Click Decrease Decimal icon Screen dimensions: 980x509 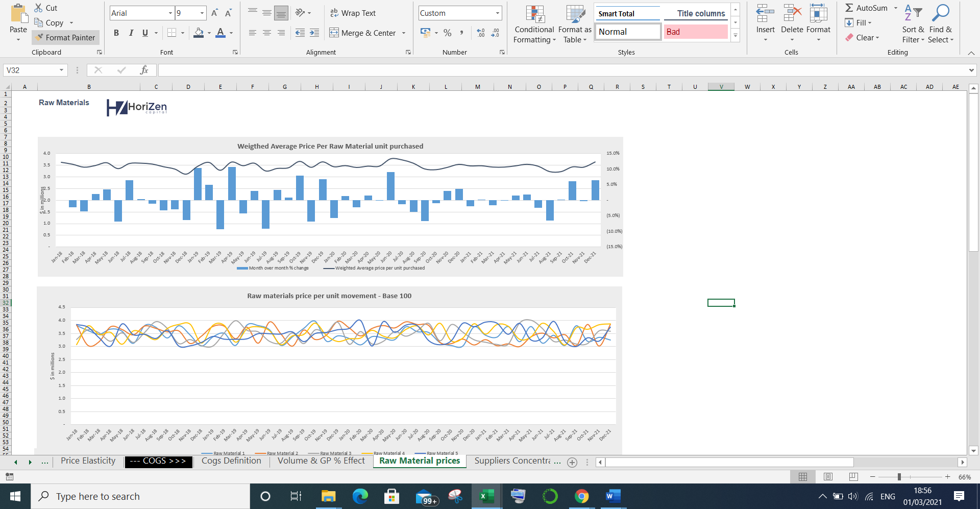[495, 33]
